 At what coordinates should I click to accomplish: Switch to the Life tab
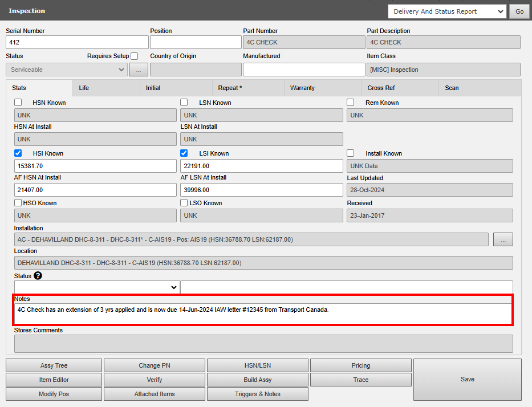click(84, 88)
